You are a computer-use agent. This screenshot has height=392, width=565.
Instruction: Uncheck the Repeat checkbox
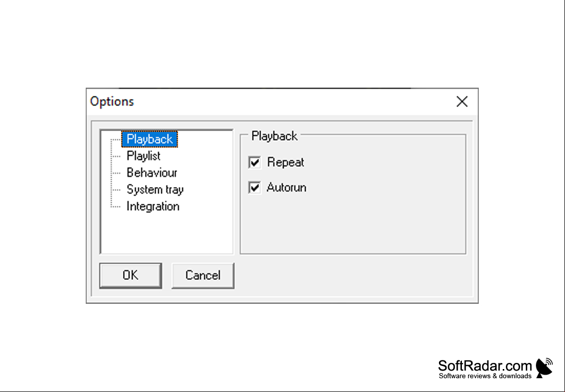(x=255, y=162)
